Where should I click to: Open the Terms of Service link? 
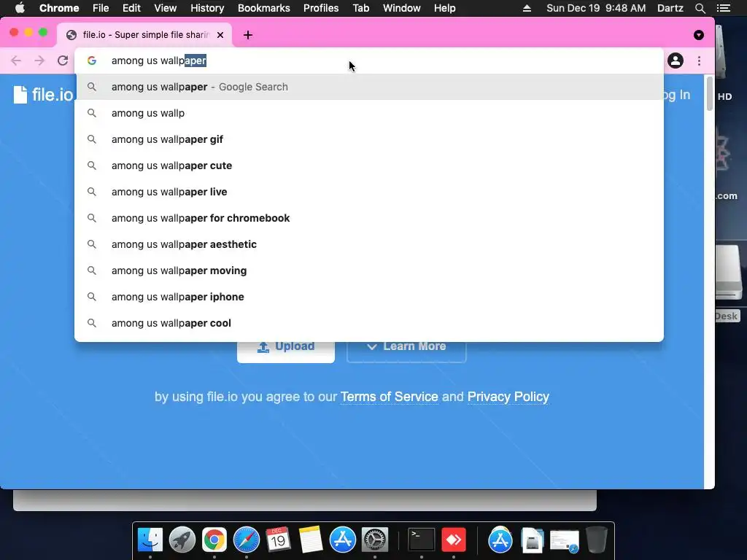pyautogui.click(x=390, y=397)
